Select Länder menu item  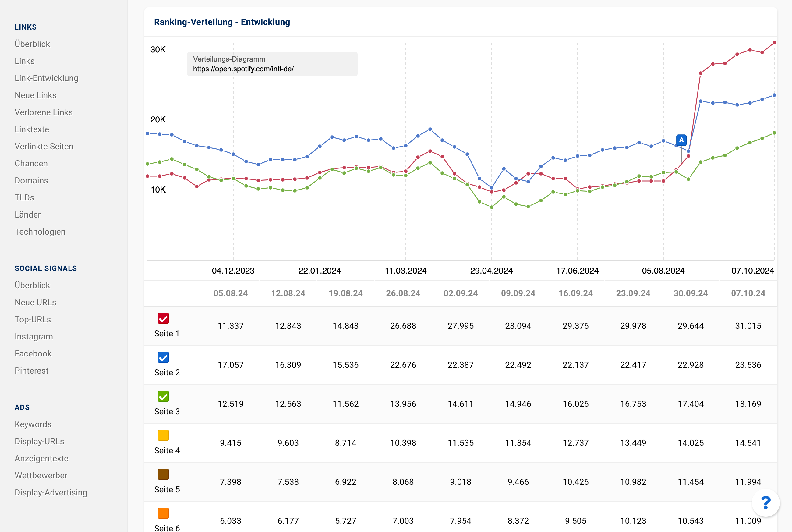click(28, 215)
